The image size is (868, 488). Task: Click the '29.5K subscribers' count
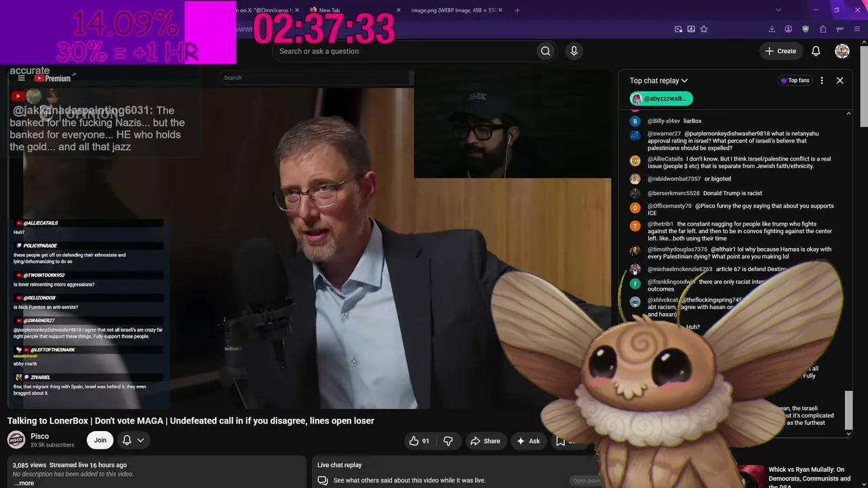[x=52, y=445]
